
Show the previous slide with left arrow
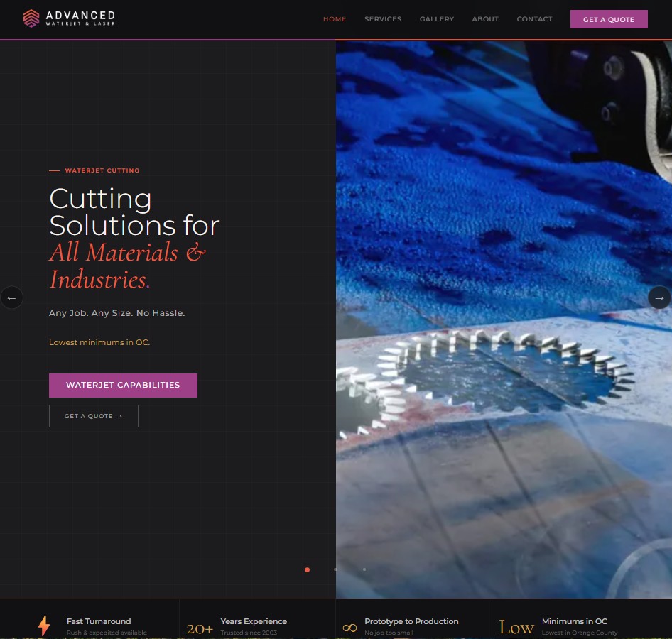click(11, 297)
